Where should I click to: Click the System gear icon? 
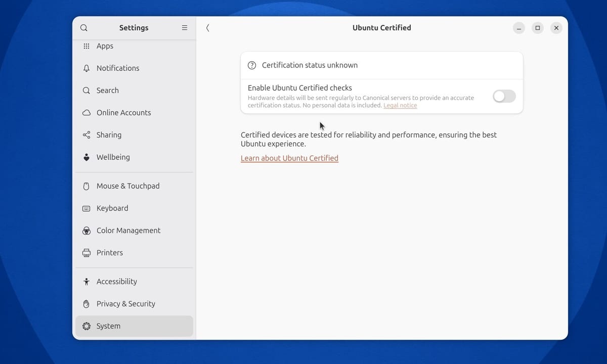86,326
